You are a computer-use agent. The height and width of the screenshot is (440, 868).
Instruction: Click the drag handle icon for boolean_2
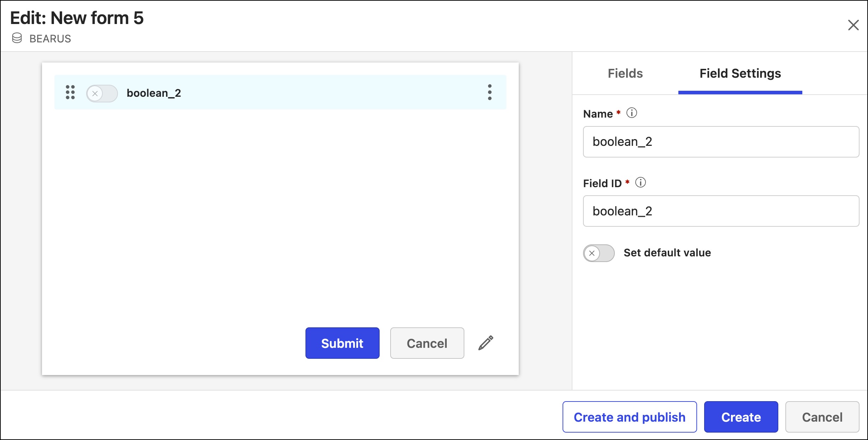(x=70, y=93)
